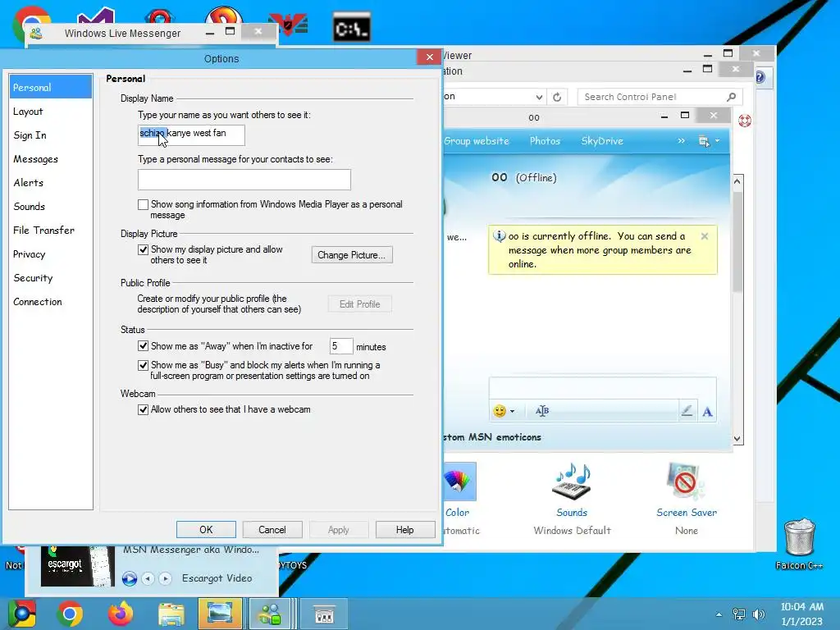Toggle Show my display picture checkbox

pos(143,249)
